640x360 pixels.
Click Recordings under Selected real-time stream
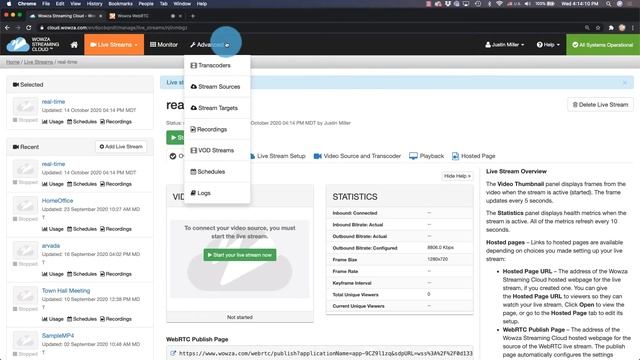pos(116,122)
